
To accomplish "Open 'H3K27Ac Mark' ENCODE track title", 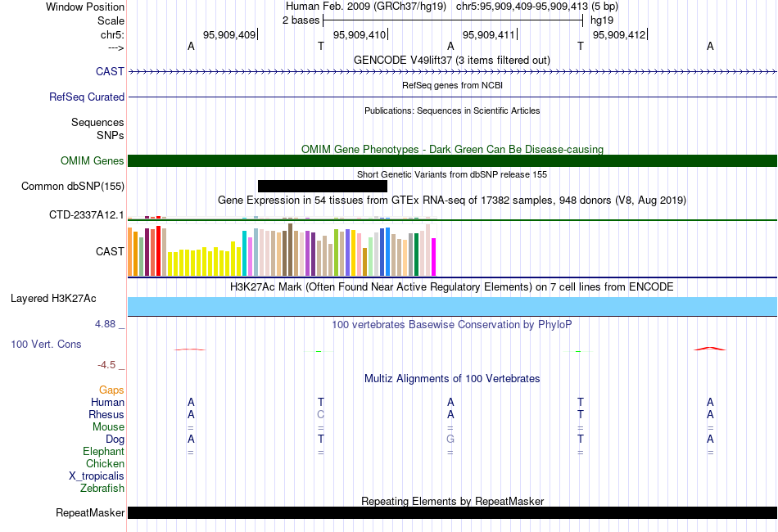I will coord(452,287).
